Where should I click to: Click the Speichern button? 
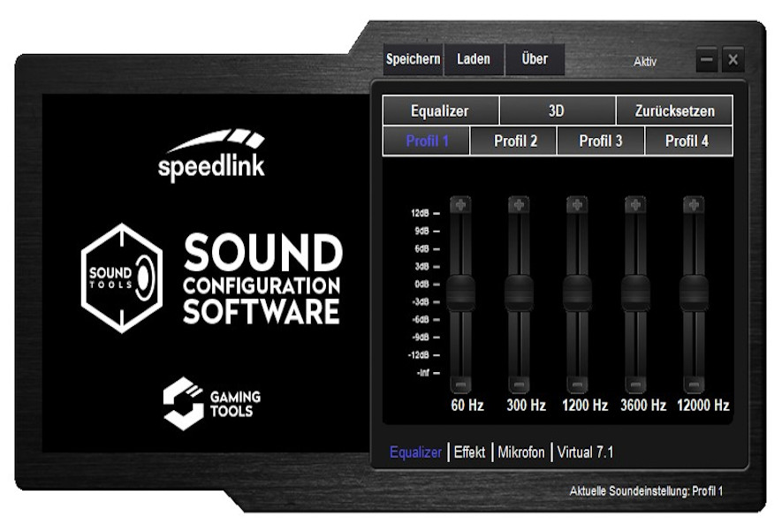pyautogui.click(x=413, y=59)
